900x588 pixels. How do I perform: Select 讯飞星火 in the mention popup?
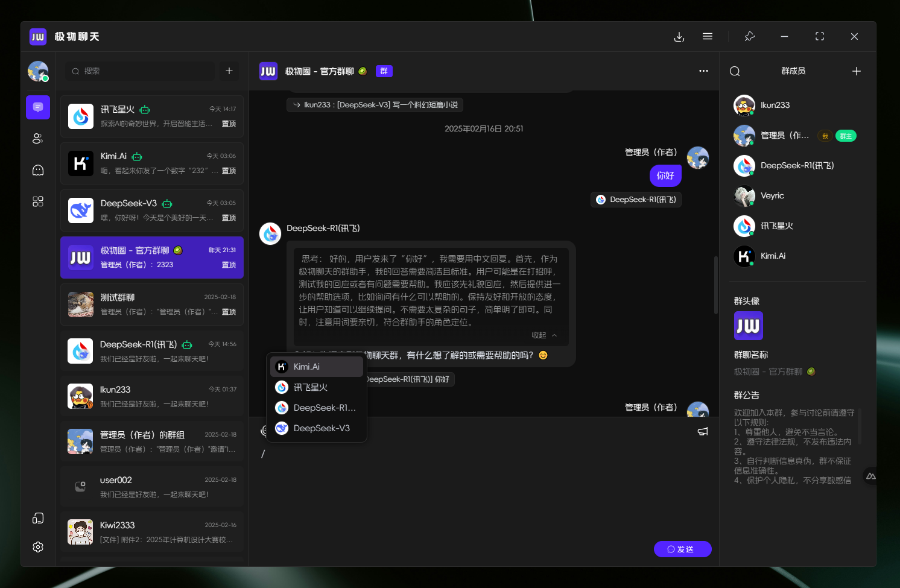(317, 387)
